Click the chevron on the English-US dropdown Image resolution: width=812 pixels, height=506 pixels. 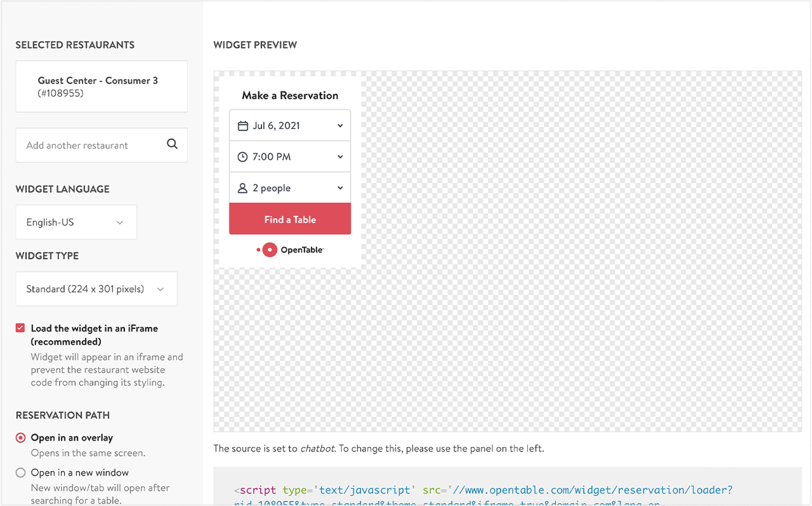click(x=120, y=222)
